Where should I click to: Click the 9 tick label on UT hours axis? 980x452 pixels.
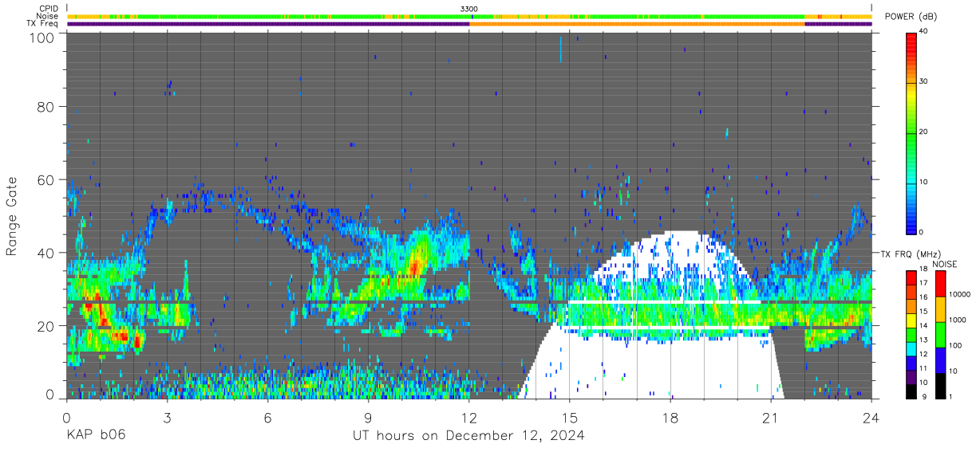[x=368, y=417]
